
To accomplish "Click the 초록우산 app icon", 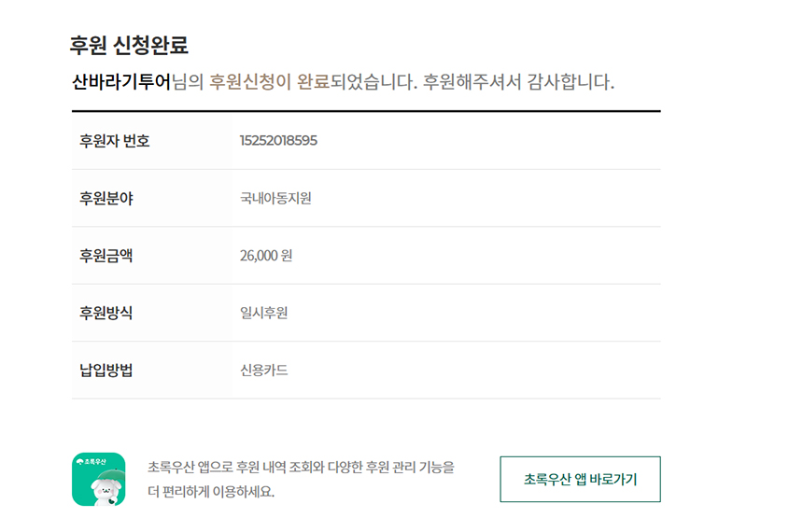I will pos(98,479).
